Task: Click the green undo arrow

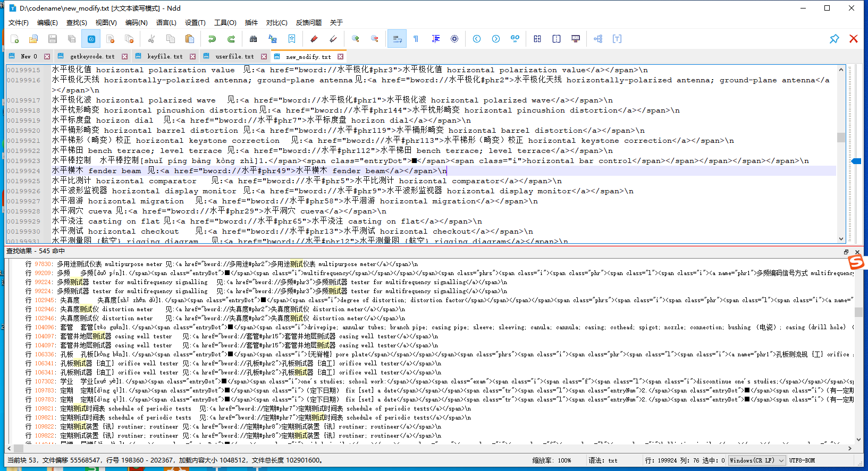Action: [x=212, y=39]
